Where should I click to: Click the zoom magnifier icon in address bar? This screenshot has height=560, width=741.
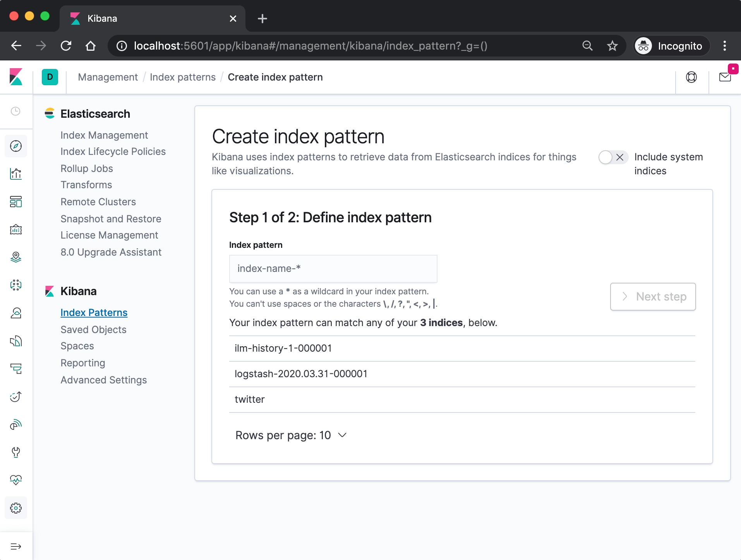point(587,46)
